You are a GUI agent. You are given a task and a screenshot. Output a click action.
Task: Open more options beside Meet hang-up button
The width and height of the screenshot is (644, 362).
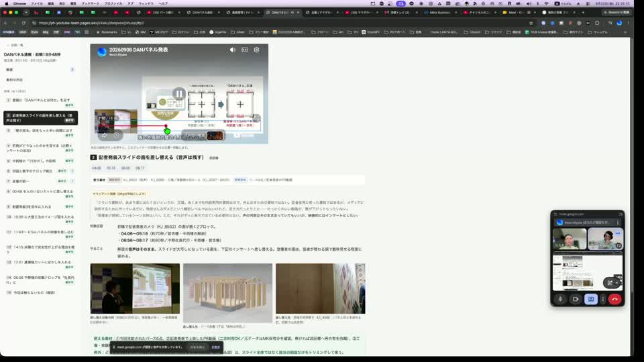click(x=603, y=299)
